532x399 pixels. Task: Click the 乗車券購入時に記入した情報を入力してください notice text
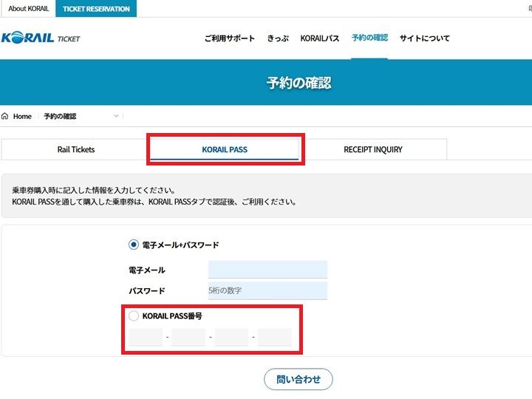94,190
